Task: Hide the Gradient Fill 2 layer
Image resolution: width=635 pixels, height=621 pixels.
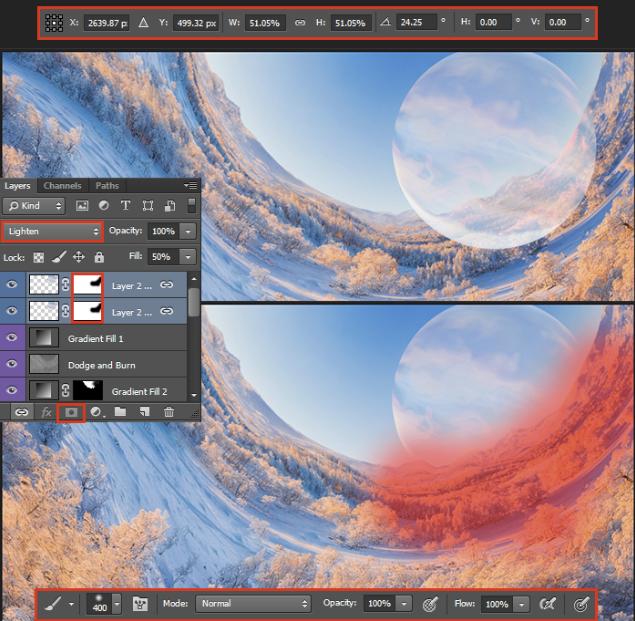Action: 12,390
